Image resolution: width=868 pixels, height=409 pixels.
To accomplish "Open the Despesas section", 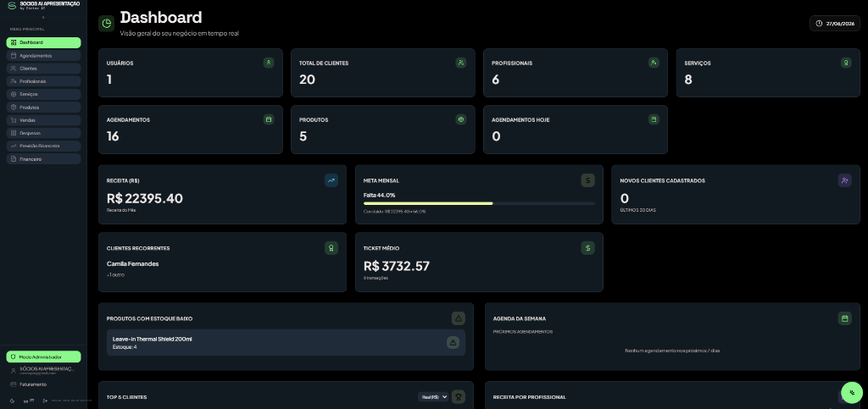I will [43, 133].
